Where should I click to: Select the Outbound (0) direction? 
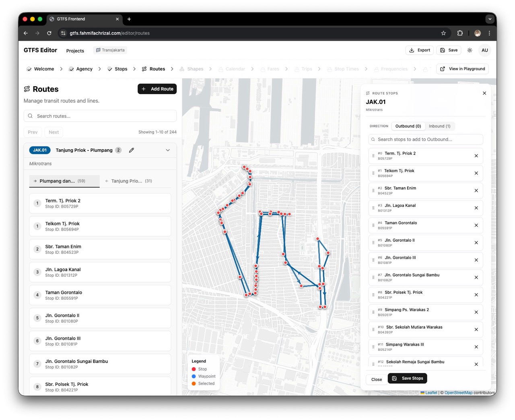click(408, 126)
